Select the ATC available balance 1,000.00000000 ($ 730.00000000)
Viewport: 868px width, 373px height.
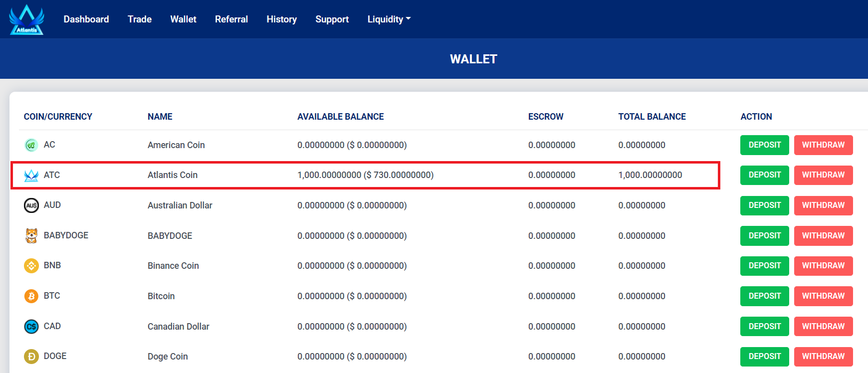click(x=366, y=175)
